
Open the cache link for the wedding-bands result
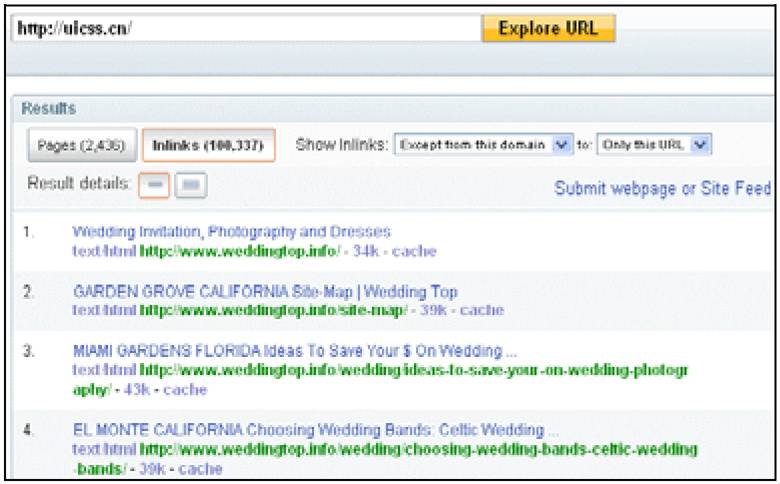click(x=200, y=469)
